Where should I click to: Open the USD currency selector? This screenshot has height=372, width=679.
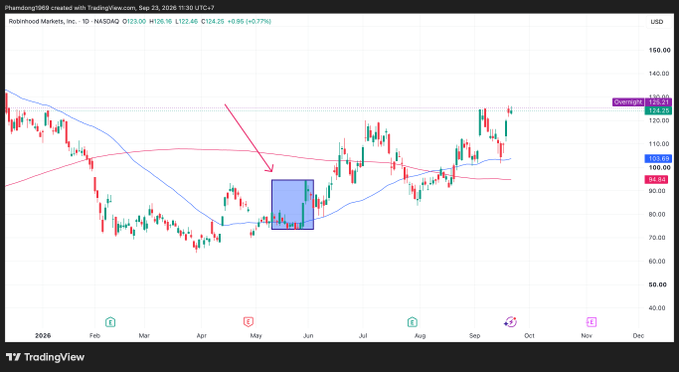(x=657, y=22)
